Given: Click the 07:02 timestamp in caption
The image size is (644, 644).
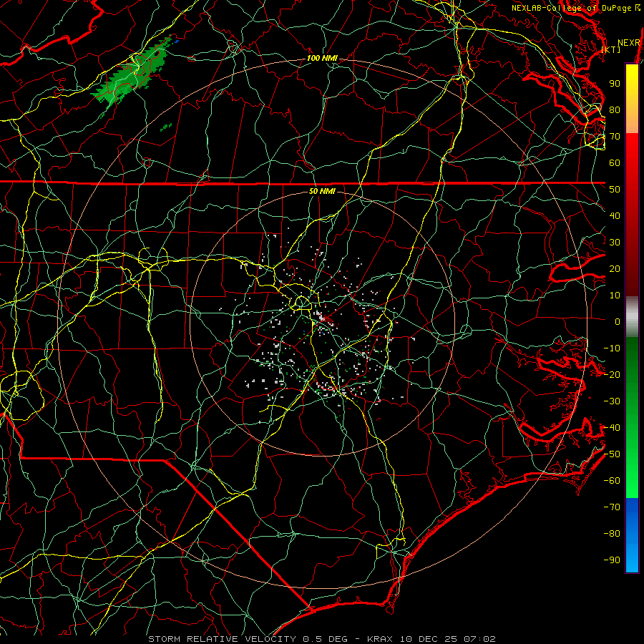Looking at the screenshot, I should coord(480,639).
